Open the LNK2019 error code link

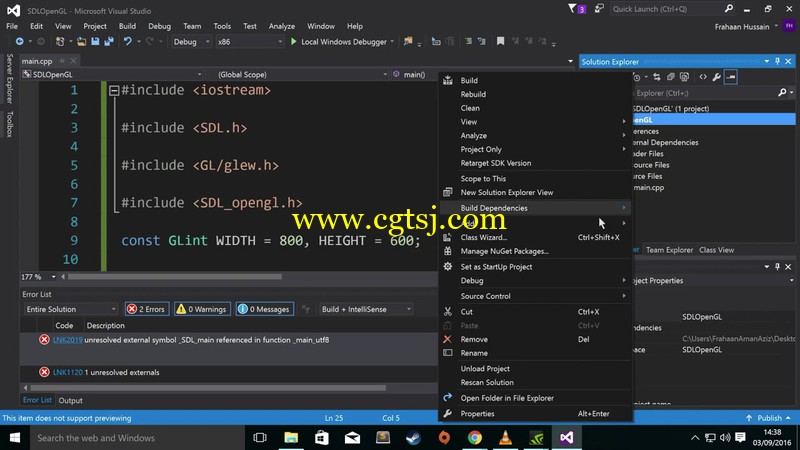click(68, 340)
